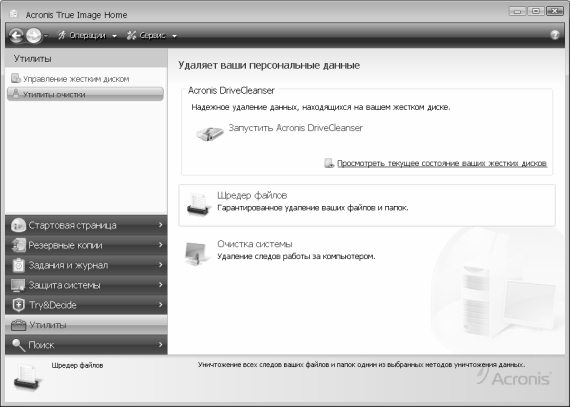570x407 pixels.
Task: Click the Утилиты toolbox icon
Action: pyautogui.click(x=18, y=325)
